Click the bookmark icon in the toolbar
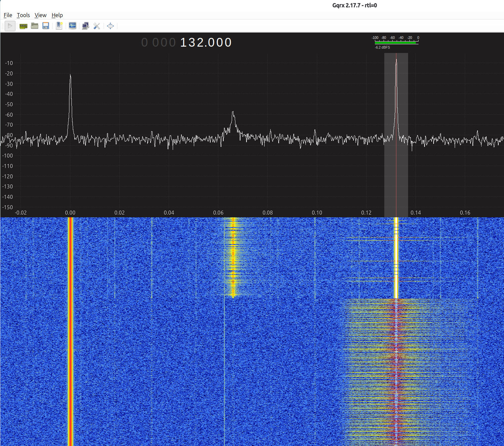Screen dimensions: 504x446 (59, 26)
